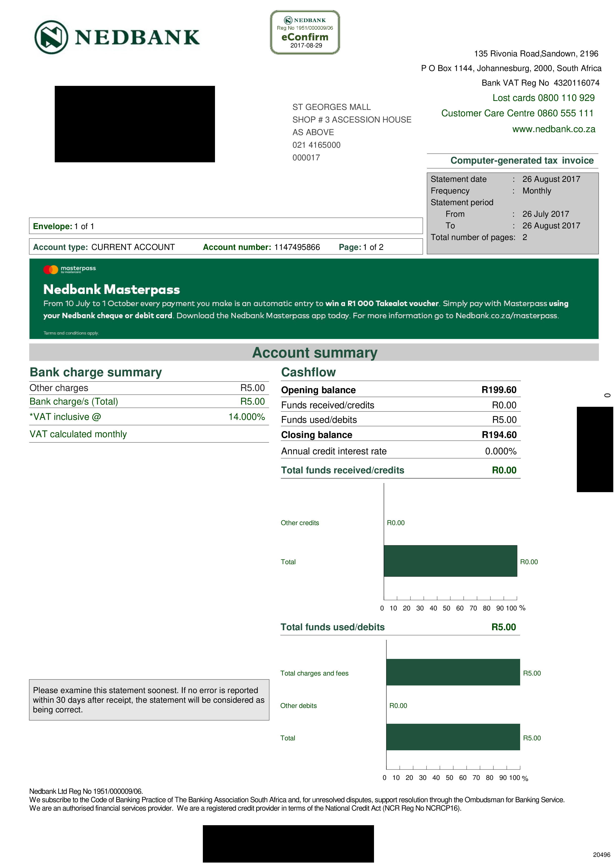This screenshot has height=868, width=614.
Task: Click the Closing balance amount R194.60
Action: tap(499, 435)
